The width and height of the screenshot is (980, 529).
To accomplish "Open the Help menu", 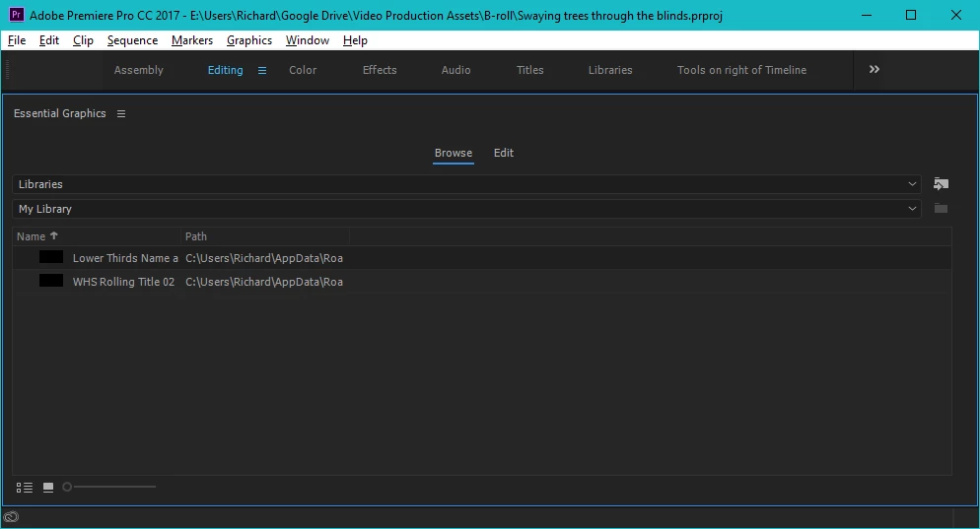I will [x=355, y=40].
